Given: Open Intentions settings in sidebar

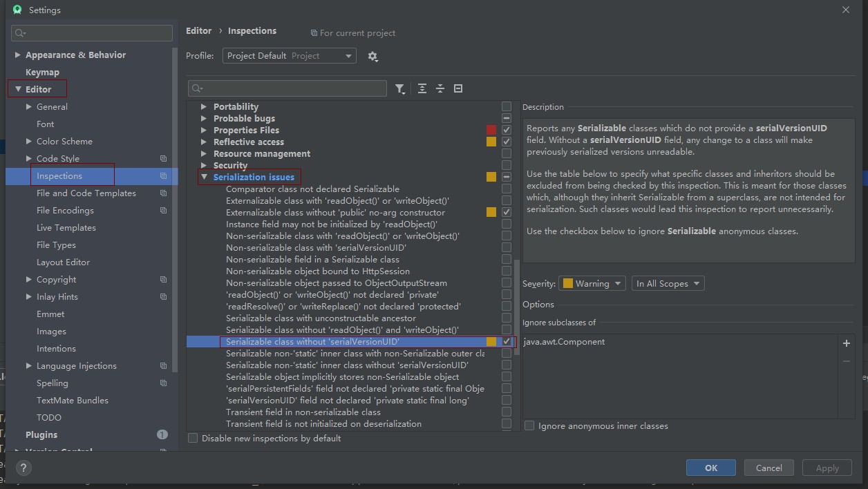Looking at the screenshot, I should pos(56,349).
